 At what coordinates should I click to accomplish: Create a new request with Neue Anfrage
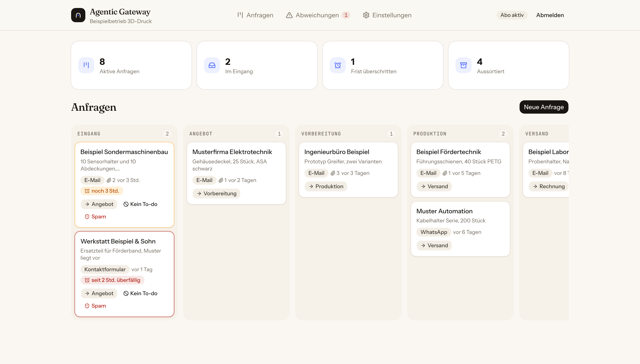(x=544, y=107)
